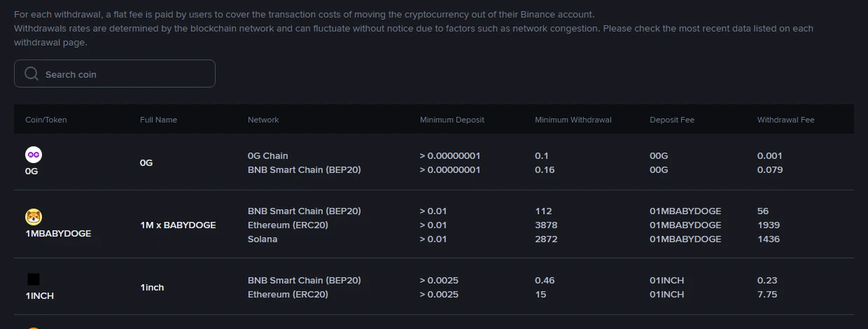868x329 pixels.
Task: Click the Withdrawal Fee column header
Action: pyautogui.click(x=786, y=120)
